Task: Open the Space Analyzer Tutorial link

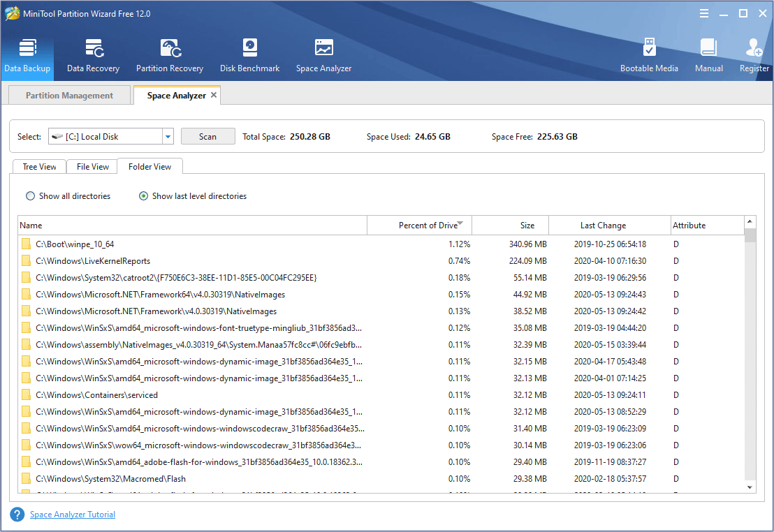Action: pyautogui.click(x=72, y=515)
